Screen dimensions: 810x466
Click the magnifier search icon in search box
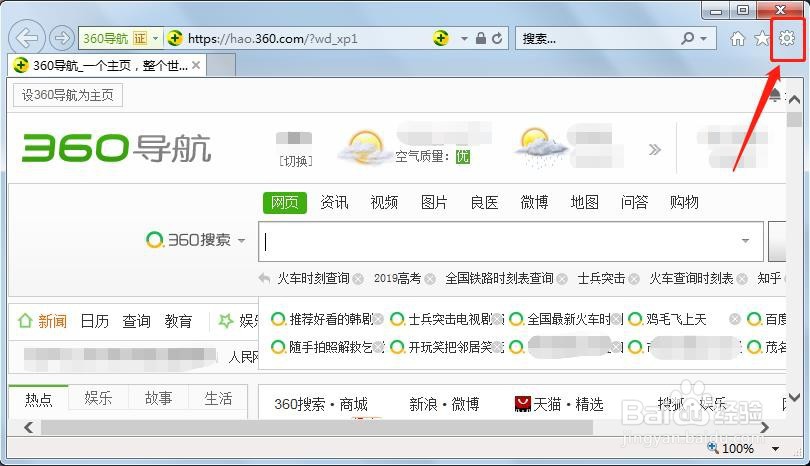[688, 38]
